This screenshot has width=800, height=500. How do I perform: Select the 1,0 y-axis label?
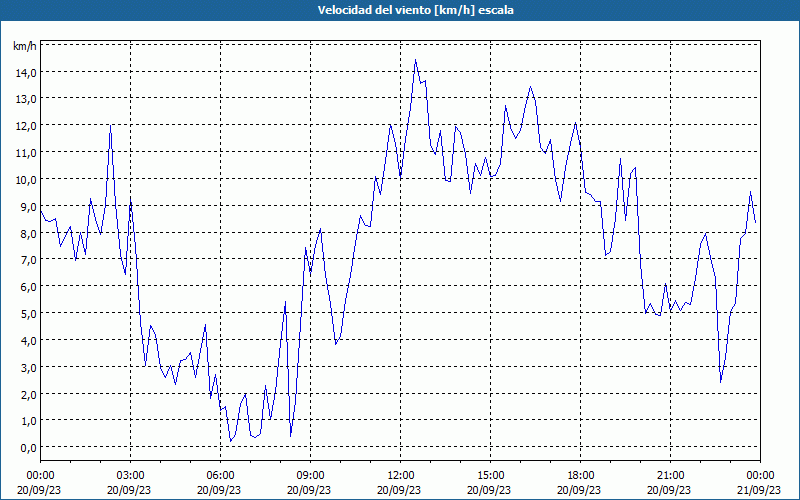pyautogui.click(x=28, y=421)
